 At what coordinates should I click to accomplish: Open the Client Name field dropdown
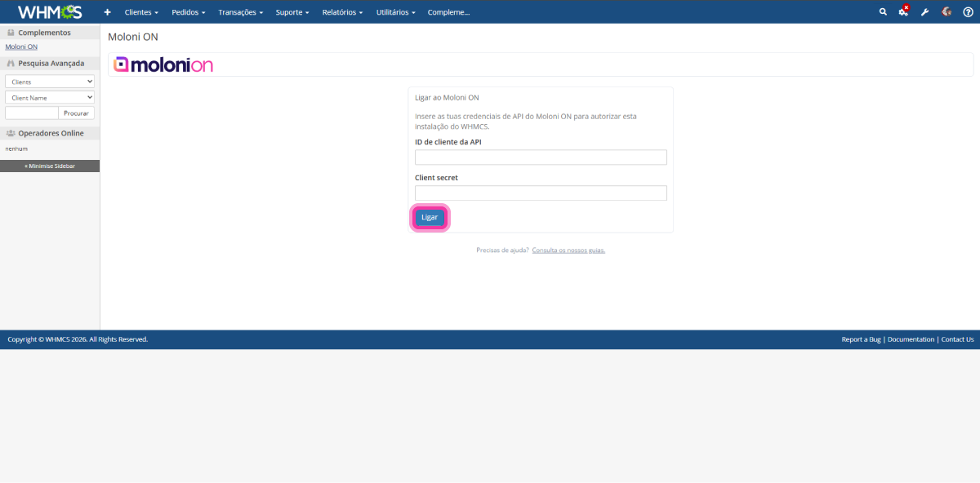[50, 97]
